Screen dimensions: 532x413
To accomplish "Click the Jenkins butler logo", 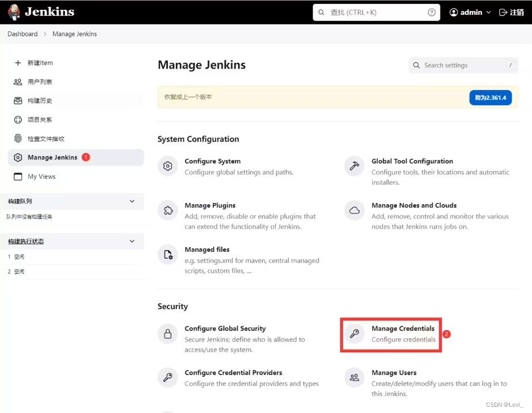I will (x=14, y=11).
